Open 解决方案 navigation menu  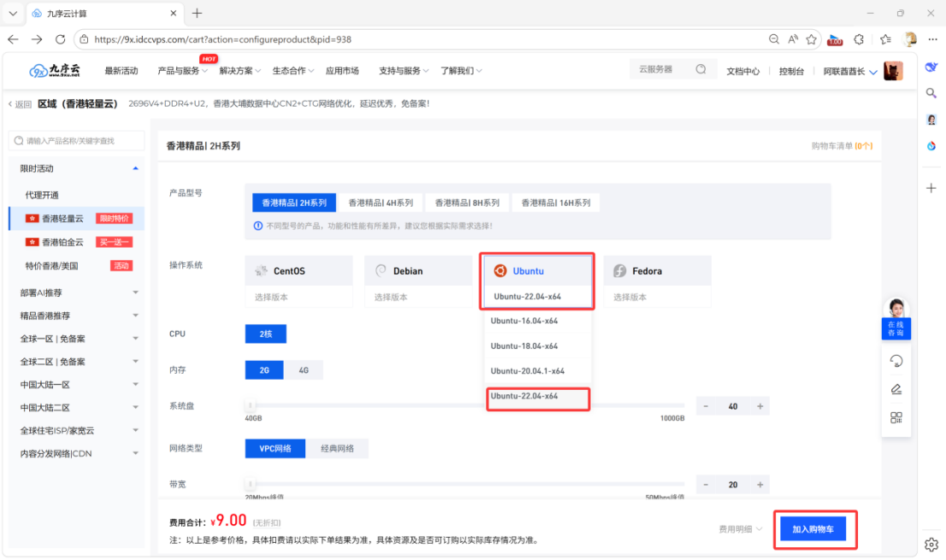click(x=239, y=70)
